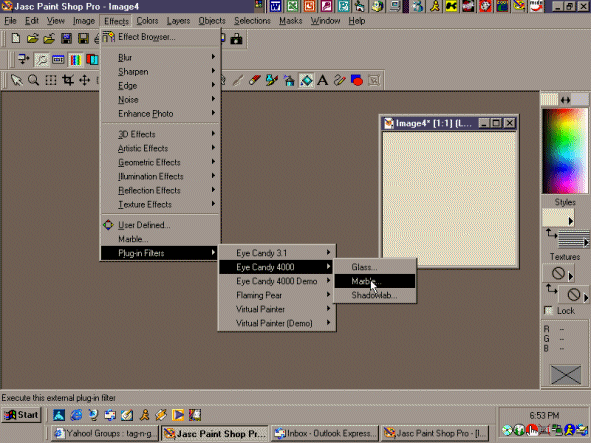Screen dimensions: 591x443
Task: Switch to Inbox - Outlook Express taskbar button
Action: 325,434
